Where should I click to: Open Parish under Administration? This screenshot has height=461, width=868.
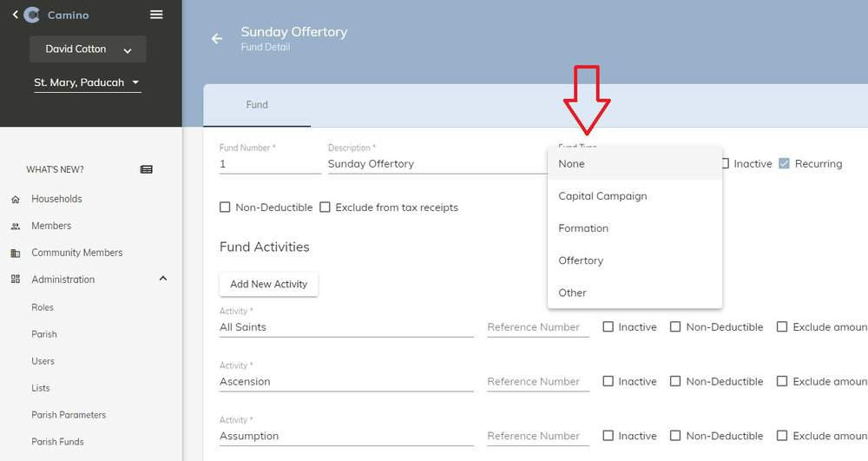pos(44,334)
